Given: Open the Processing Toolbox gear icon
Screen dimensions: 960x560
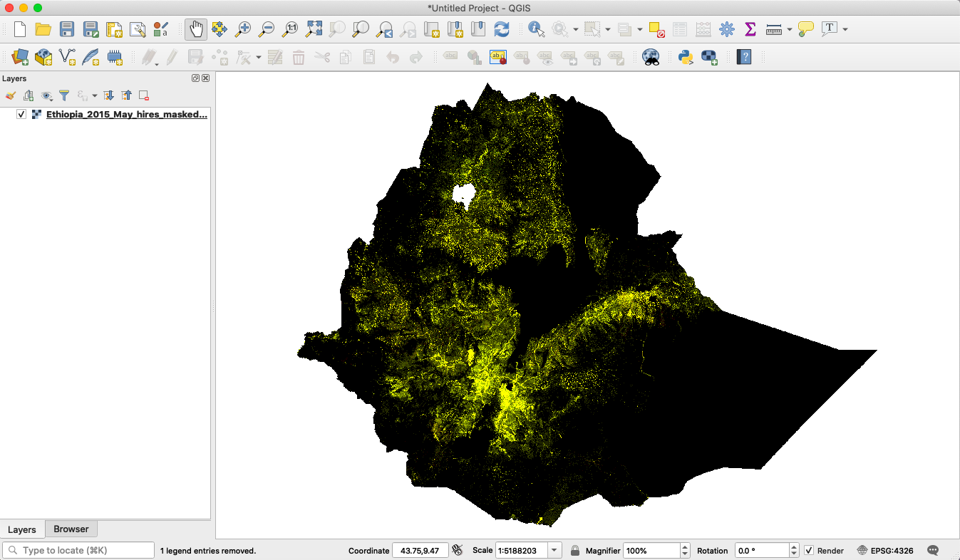Looking at the screenshot, I should tap(726, 29).
